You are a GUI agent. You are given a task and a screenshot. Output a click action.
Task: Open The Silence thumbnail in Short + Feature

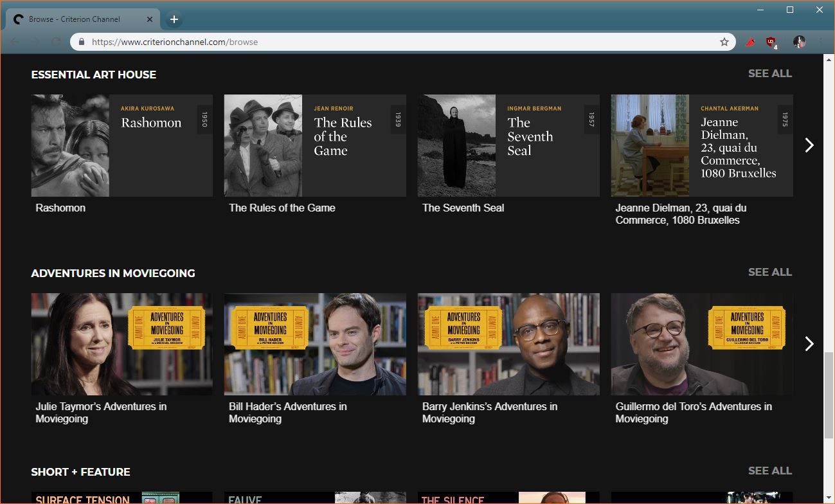(x=508, y=498)
